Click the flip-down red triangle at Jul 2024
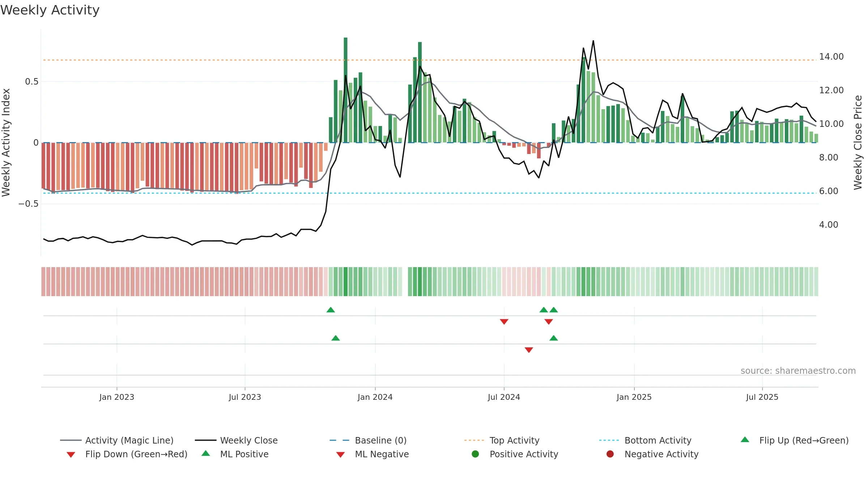The width and height of the screenshot is (868, 488). (x=504, y=322)
